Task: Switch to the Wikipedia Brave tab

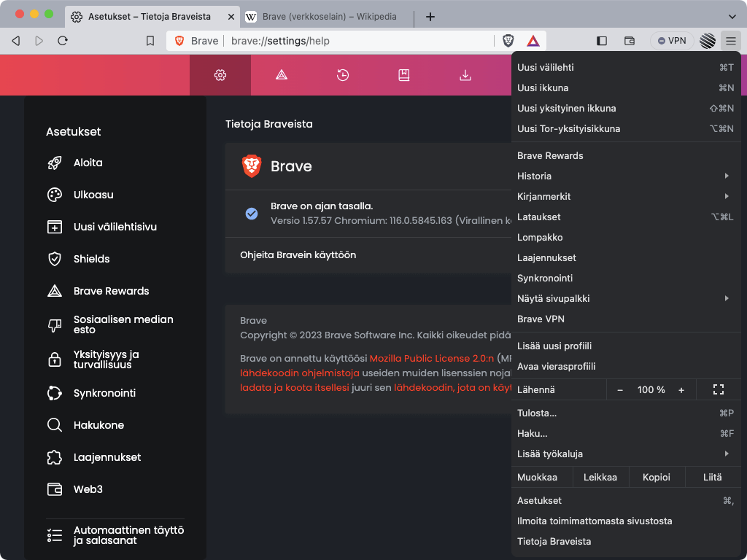Action: click(x=324, y=16)
